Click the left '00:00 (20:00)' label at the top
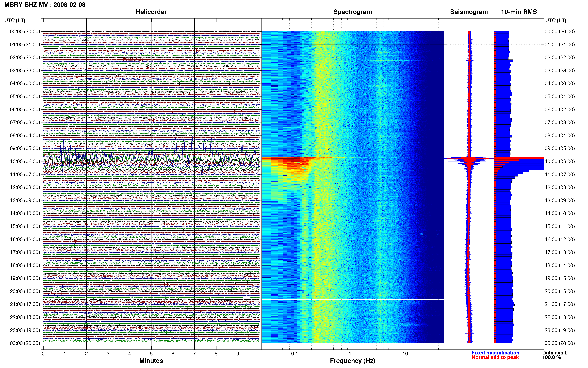588x368 pixels. click(x=25, y=31)
